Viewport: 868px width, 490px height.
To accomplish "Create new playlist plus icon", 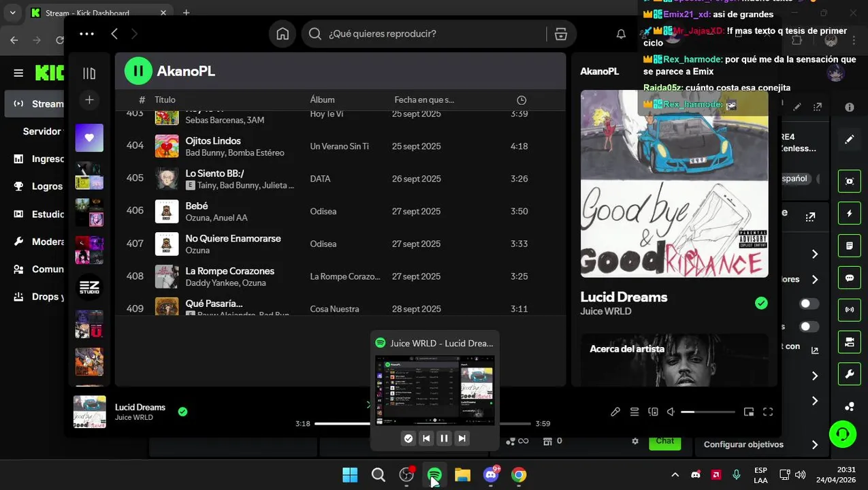I will (x=89, y=100).
